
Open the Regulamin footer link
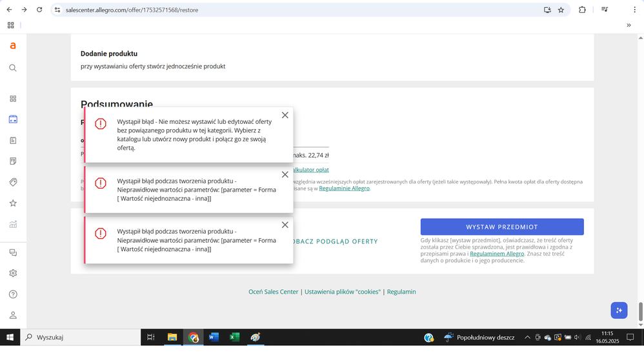click(401, 292)
